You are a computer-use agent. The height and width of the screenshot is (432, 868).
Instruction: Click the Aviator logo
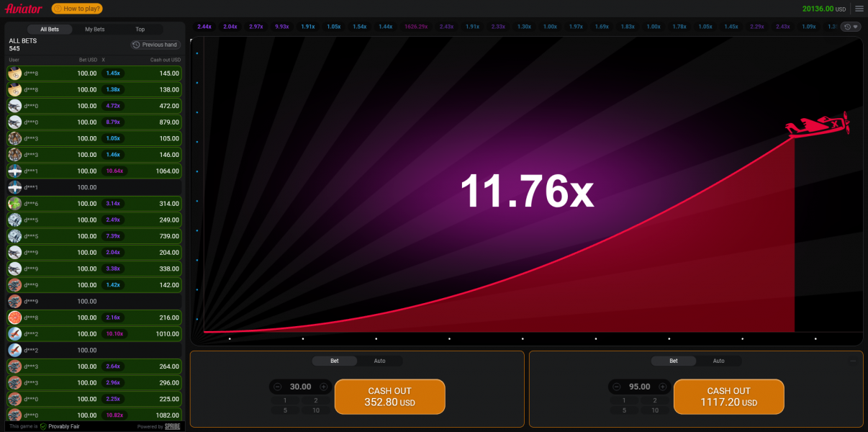tap(24, 9)
